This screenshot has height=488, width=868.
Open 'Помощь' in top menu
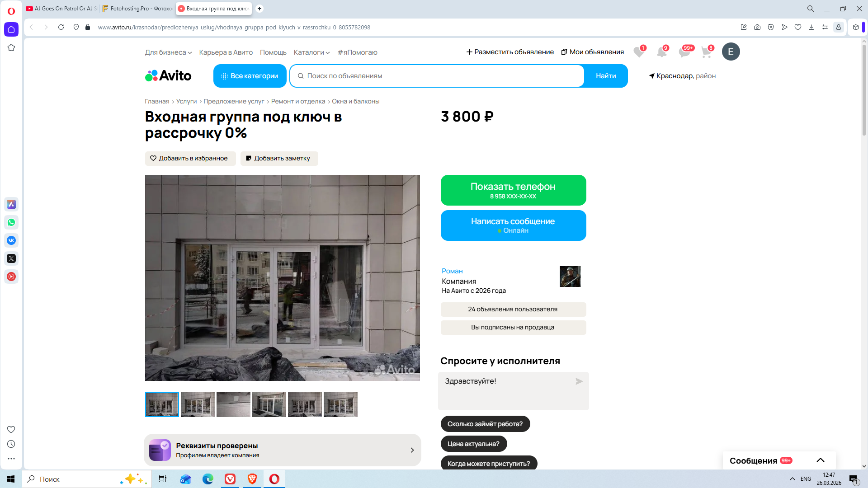(273, 52)
